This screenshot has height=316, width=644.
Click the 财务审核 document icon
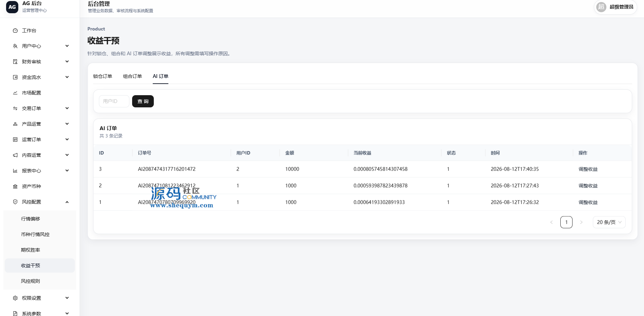tap(15, 62)
